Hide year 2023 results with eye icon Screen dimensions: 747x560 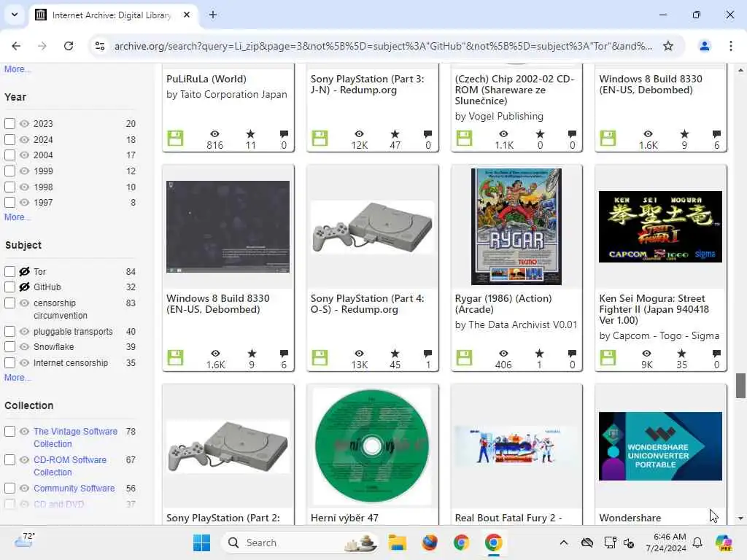pyautogui.click(x=24, y=124)
